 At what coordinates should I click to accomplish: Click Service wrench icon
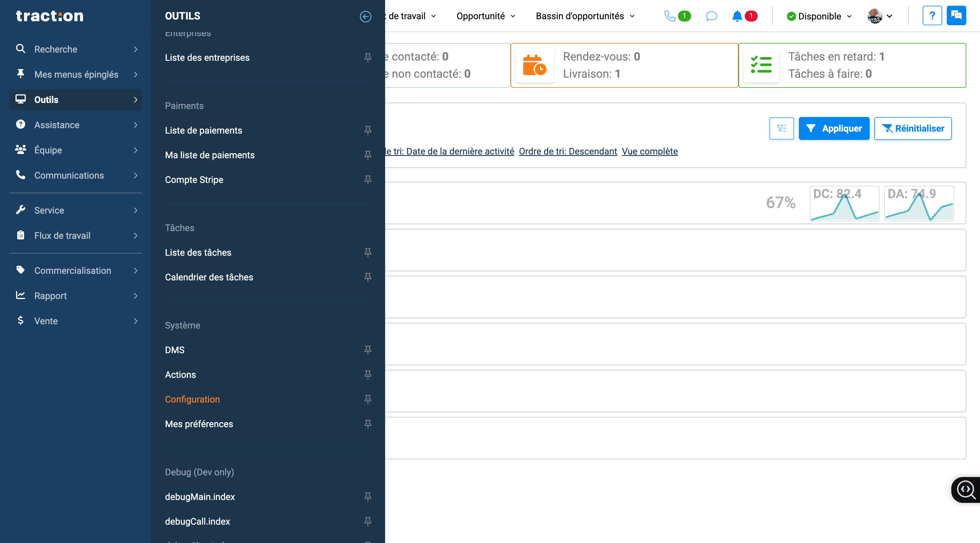pos(21,210)
